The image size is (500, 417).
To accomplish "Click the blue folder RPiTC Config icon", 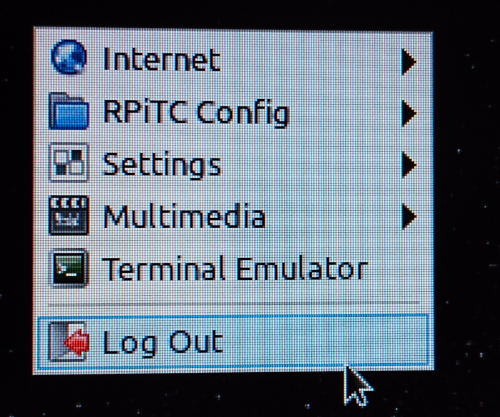I will 69,111.
